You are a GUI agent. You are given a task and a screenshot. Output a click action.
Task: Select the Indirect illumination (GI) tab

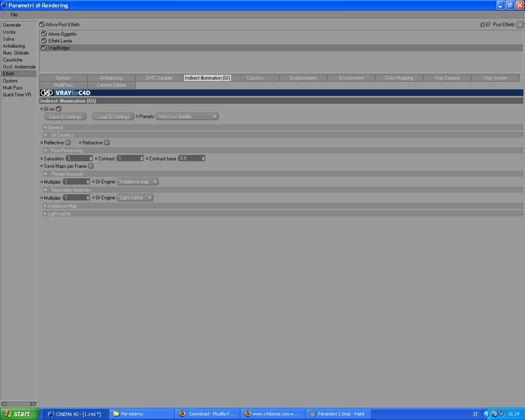[208, 78]
